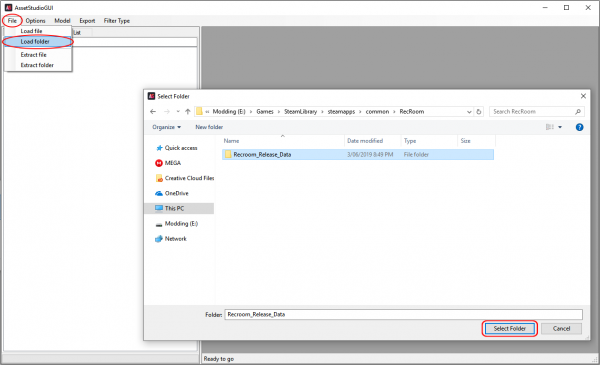This screenshot has width=600, height=365.
Task: Click the 3/06/2019 8:49 PM date cell
Action: [x=370, y=155]
